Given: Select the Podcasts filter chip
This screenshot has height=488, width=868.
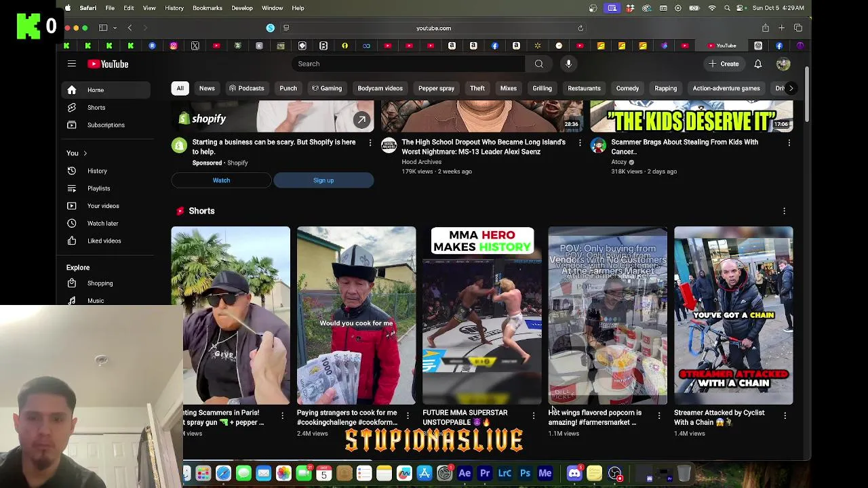Looking at the screenshot, I should click(x=246, y=88).
